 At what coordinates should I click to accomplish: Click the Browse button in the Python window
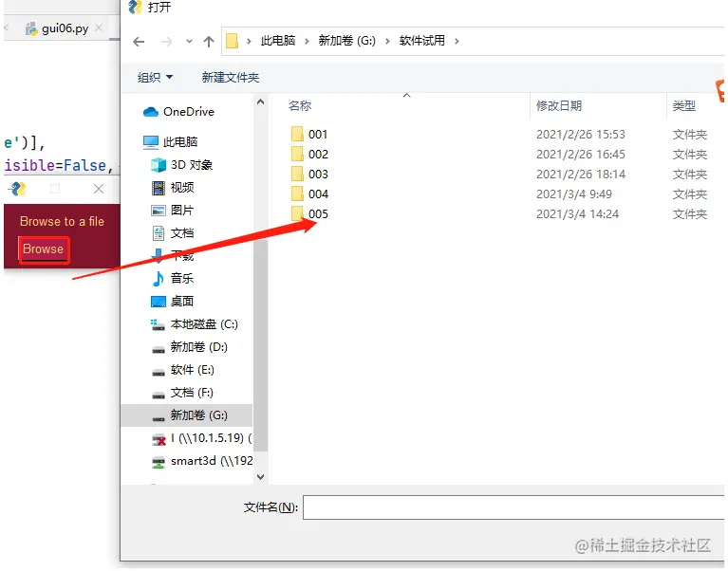point(44,249)
